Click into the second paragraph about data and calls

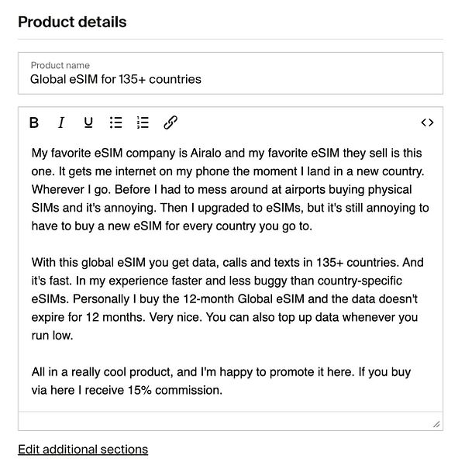(x=229, y=299)
